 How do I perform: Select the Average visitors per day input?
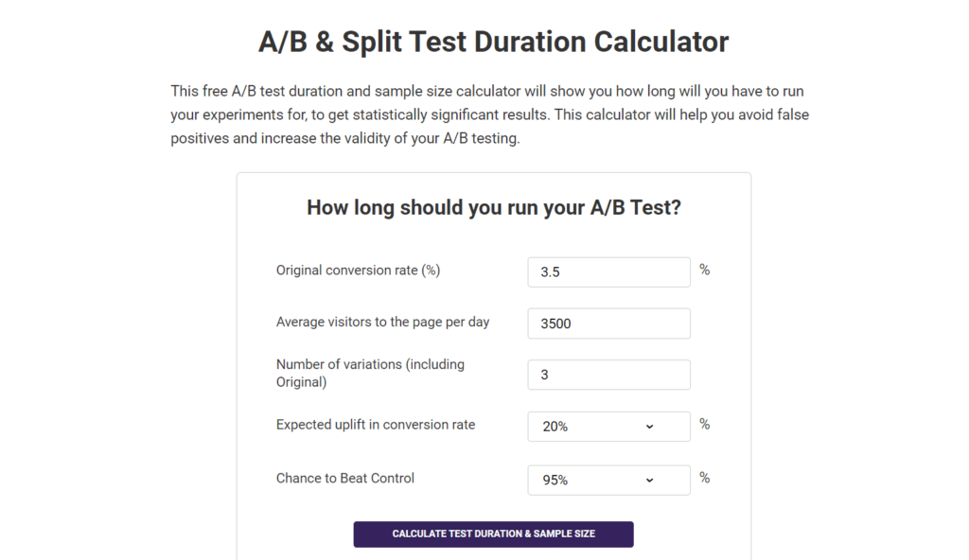(608, 323)
